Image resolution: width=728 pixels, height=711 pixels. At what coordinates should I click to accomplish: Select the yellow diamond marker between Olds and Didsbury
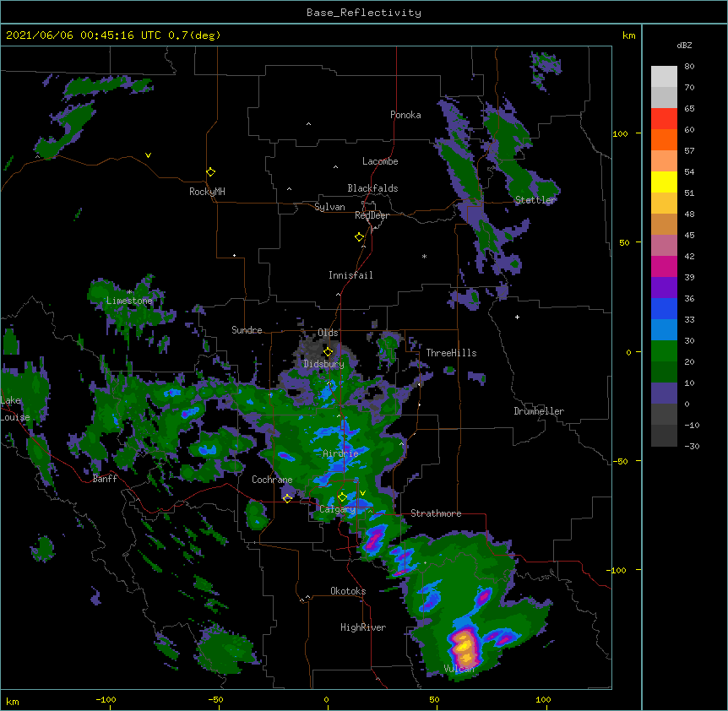328,352
